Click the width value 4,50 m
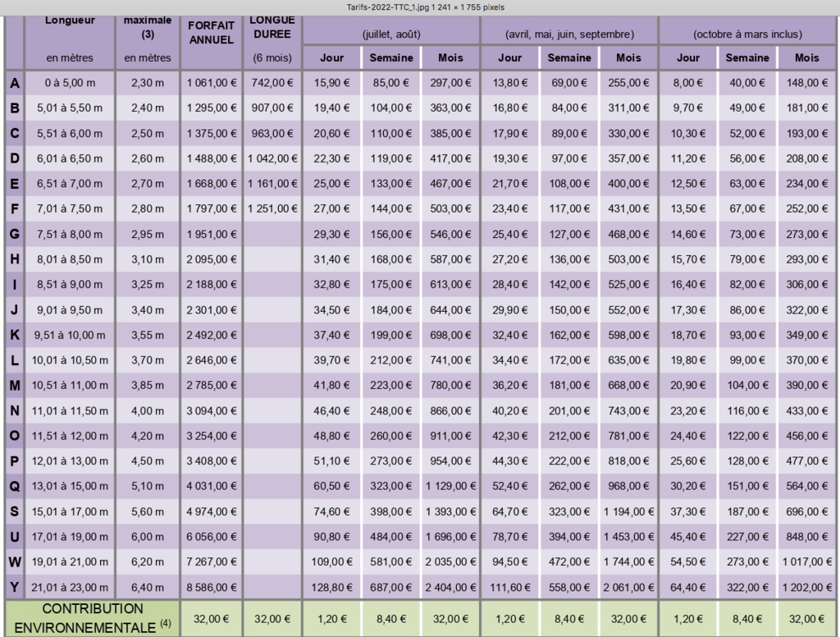Screen dimensions: 840x637 (x=148, y=461)
